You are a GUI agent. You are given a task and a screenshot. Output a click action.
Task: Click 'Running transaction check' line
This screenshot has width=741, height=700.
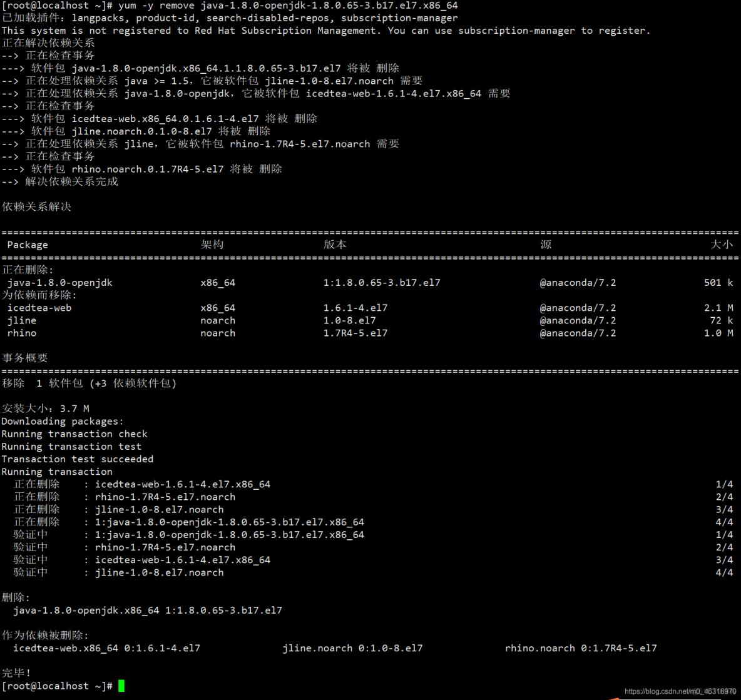point(74,434)
